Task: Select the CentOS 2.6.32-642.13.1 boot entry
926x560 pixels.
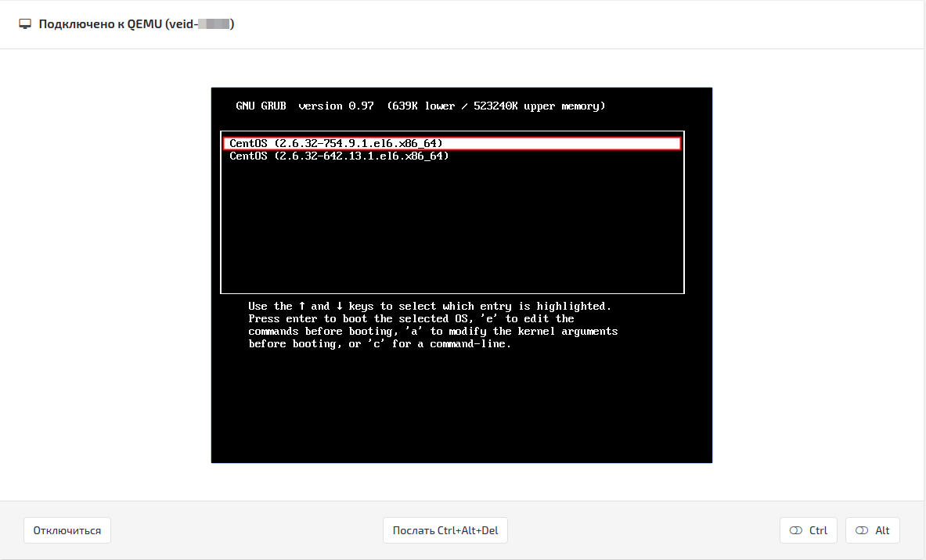Action: click(339, 156)
